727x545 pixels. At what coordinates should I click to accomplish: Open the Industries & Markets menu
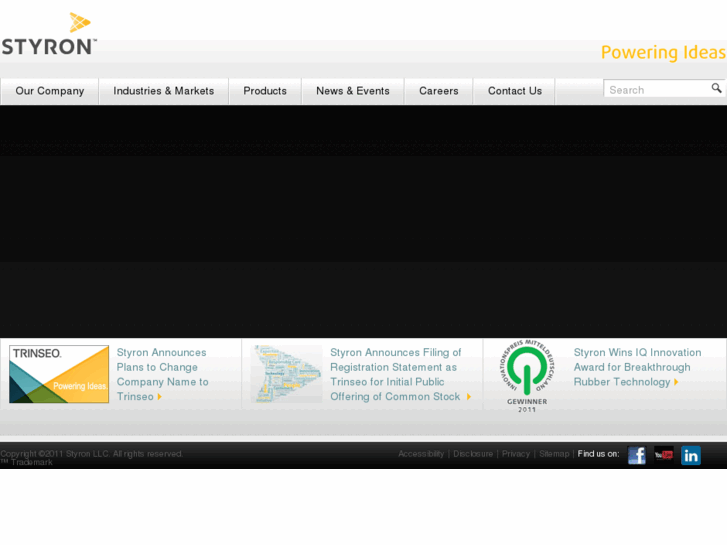coord(164,91)
